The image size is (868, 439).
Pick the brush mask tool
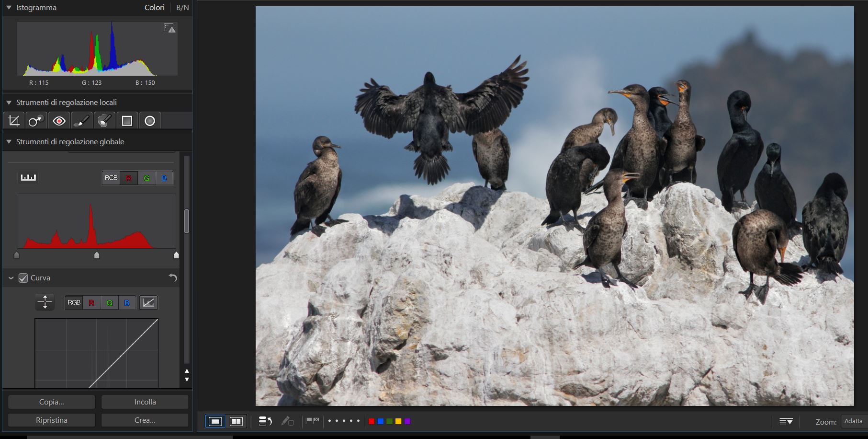pyautogui.click(x=81, y=121)
